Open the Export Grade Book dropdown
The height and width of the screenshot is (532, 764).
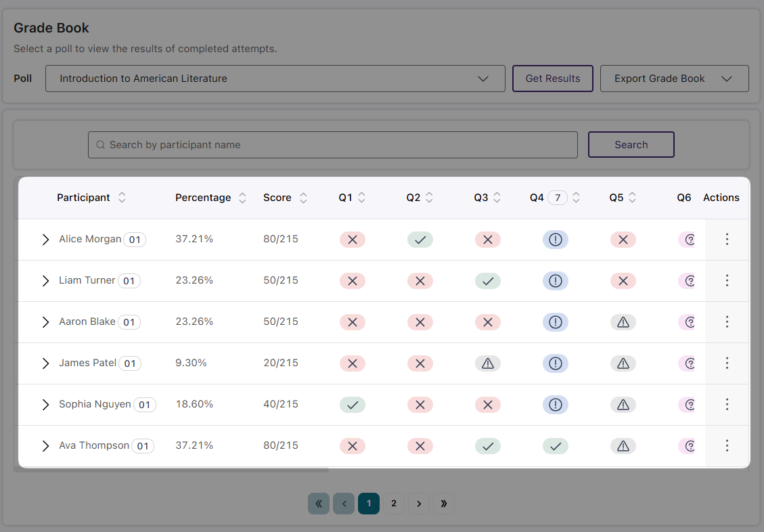coord(674,79)
